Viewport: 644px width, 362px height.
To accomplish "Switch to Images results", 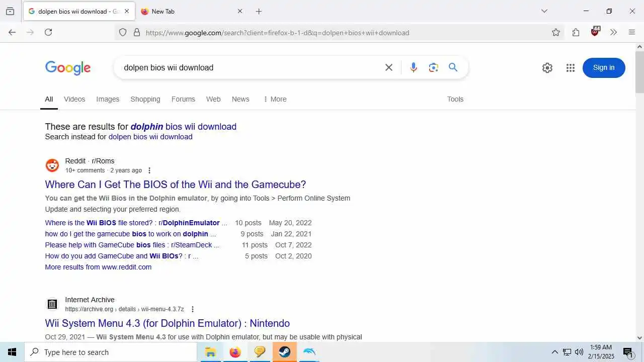I will click(x=108, y=99).
